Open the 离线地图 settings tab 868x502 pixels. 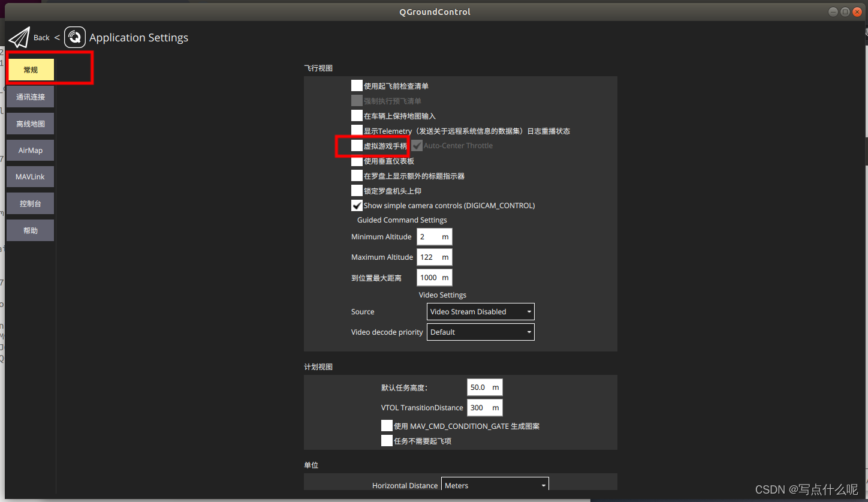(31, 124)
